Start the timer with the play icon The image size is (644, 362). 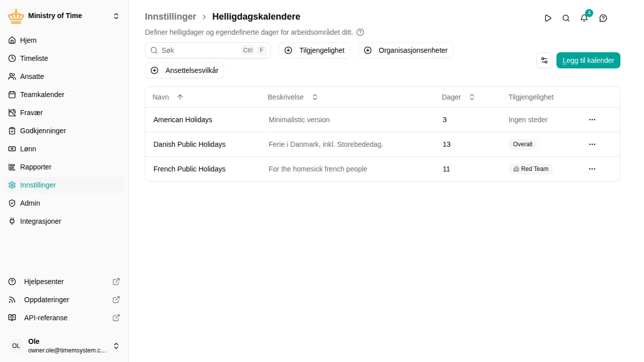click(x=548, y=18)
